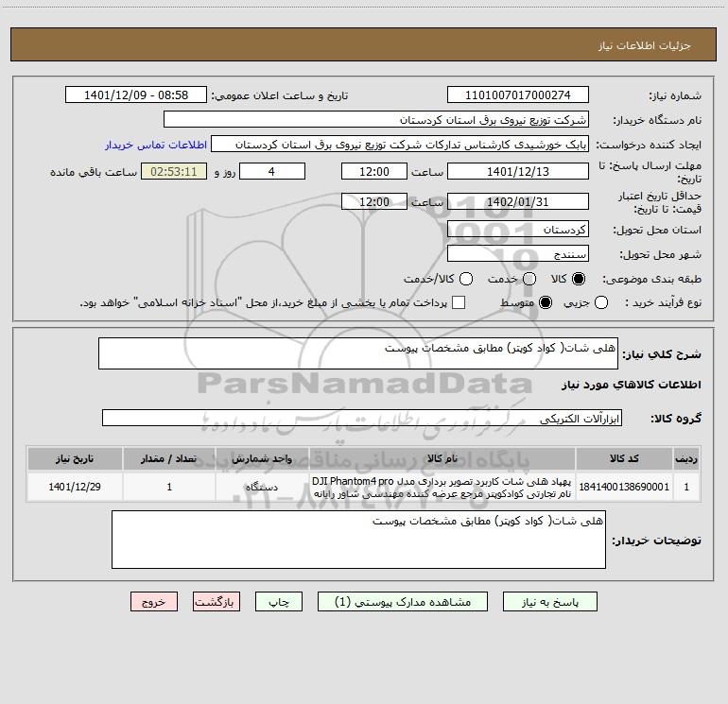Click the کد کالا column header
This screenshot has height=704, width=728.
[624, 458]
